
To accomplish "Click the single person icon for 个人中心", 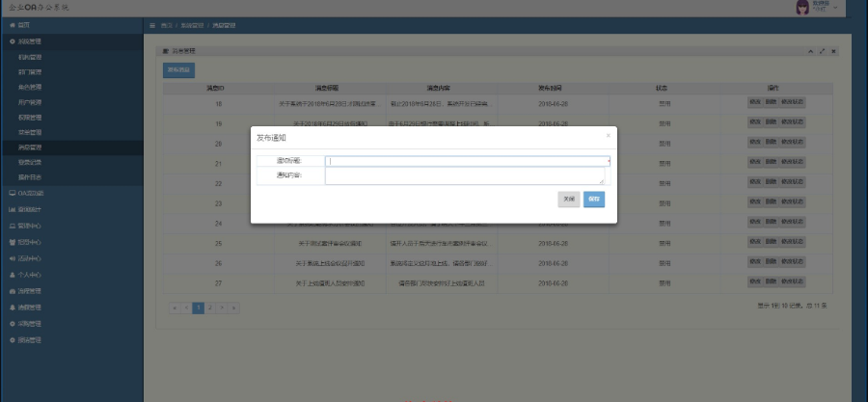I will point(13,275).
